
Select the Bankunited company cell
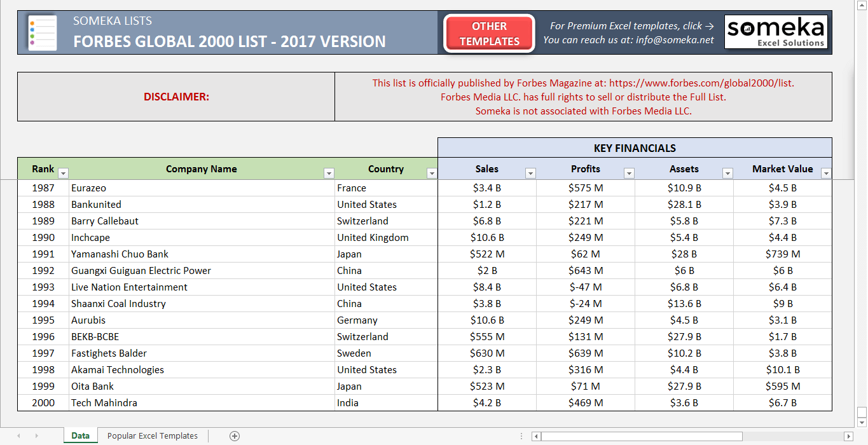[202, 205]
